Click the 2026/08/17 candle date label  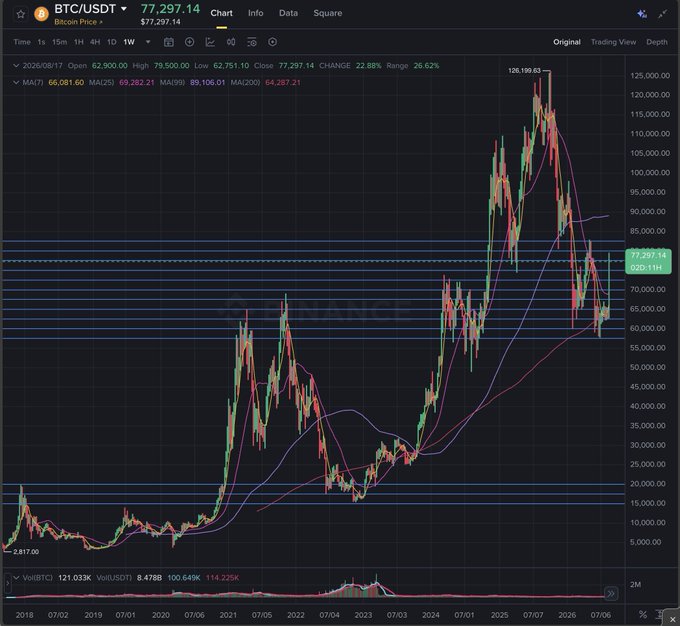(42, 66)
